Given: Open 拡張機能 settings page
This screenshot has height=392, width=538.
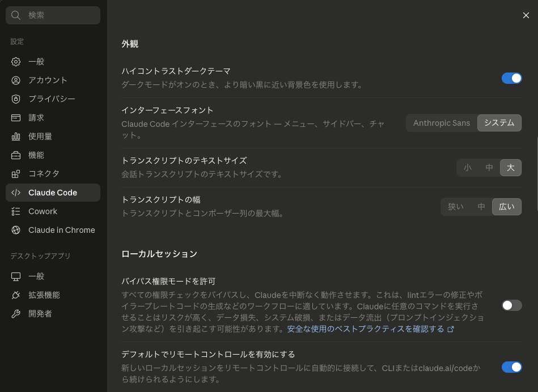Looking at the screenshot, I should click(x=53, y=295).
